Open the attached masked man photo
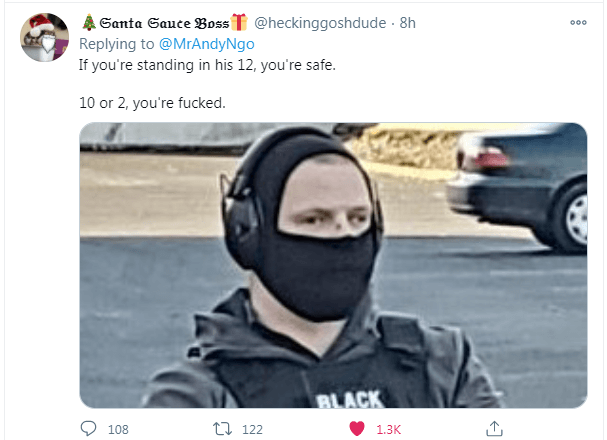Viewport: 607px width, 440px height. click(x=333, y=265)
